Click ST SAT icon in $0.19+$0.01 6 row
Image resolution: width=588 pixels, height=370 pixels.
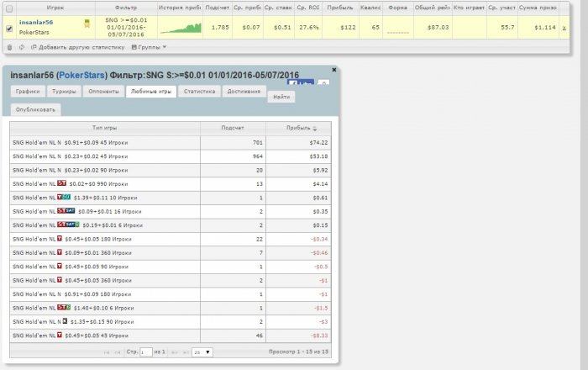[68, 225]
